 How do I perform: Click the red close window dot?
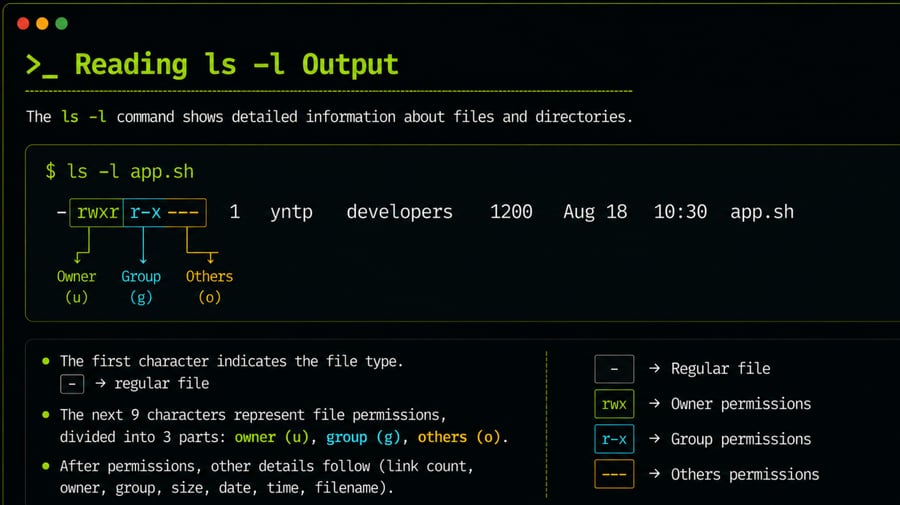(x=23, y=24)
